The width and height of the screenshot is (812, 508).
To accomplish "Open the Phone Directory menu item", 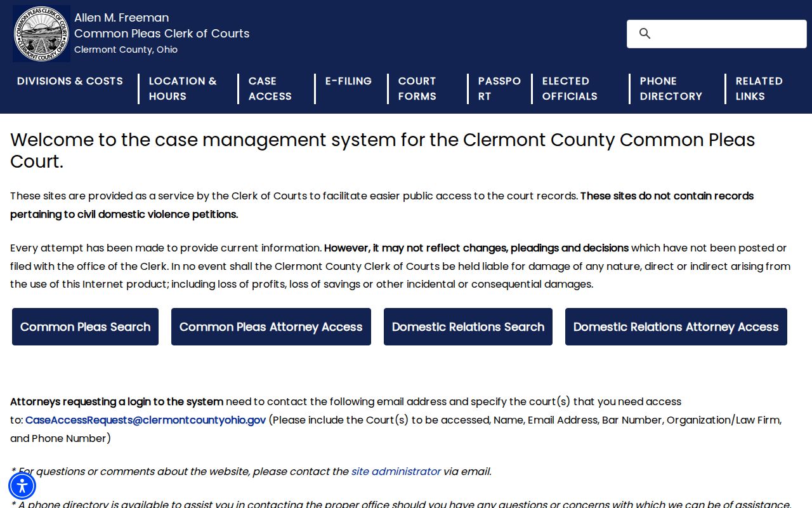I will 671,89.
